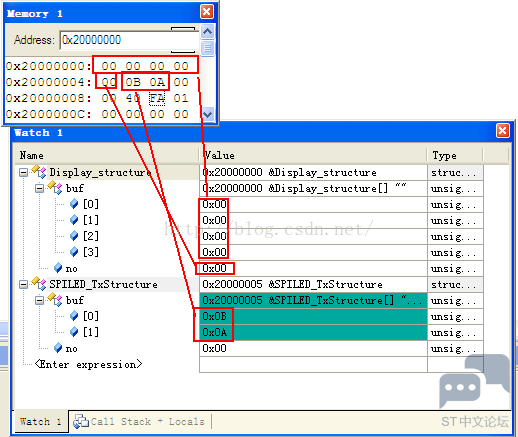518x437 pixels.
Task: Click the SPILED_TxStructure struct icon
Action: 39,283
